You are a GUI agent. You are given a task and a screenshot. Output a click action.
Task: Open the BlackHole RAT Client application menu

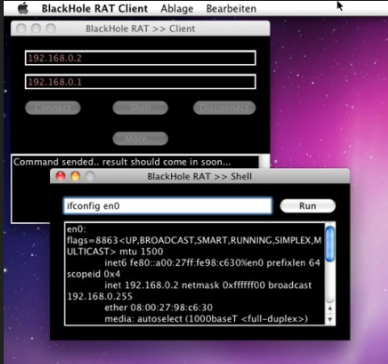click(x=95, y=8)
